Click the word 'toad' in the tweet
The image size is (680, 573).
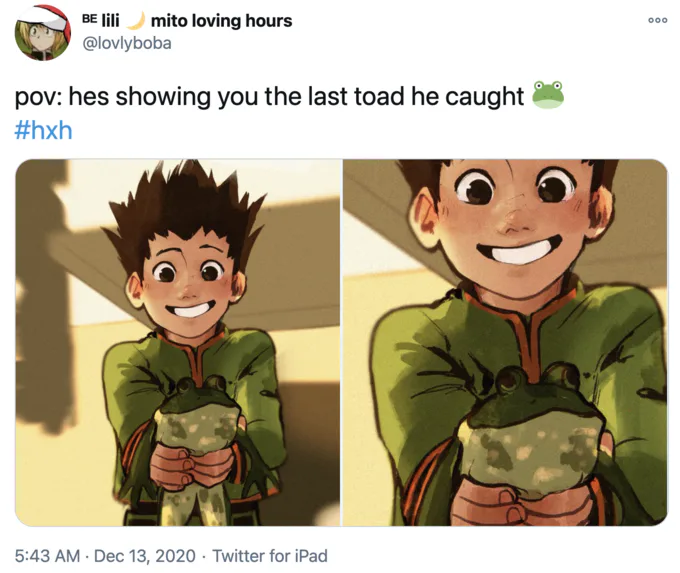380,96
